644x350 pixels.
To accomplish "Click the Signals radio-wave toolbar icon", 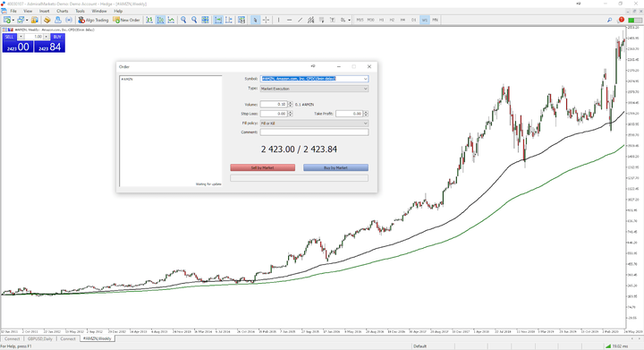I will (69, 20).
